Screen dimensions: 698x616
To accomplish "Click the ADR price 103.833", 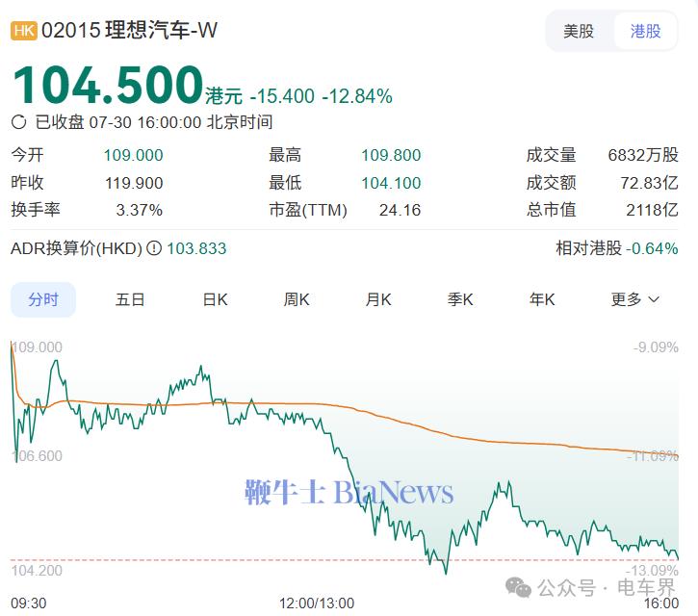I will coord(196,248).
